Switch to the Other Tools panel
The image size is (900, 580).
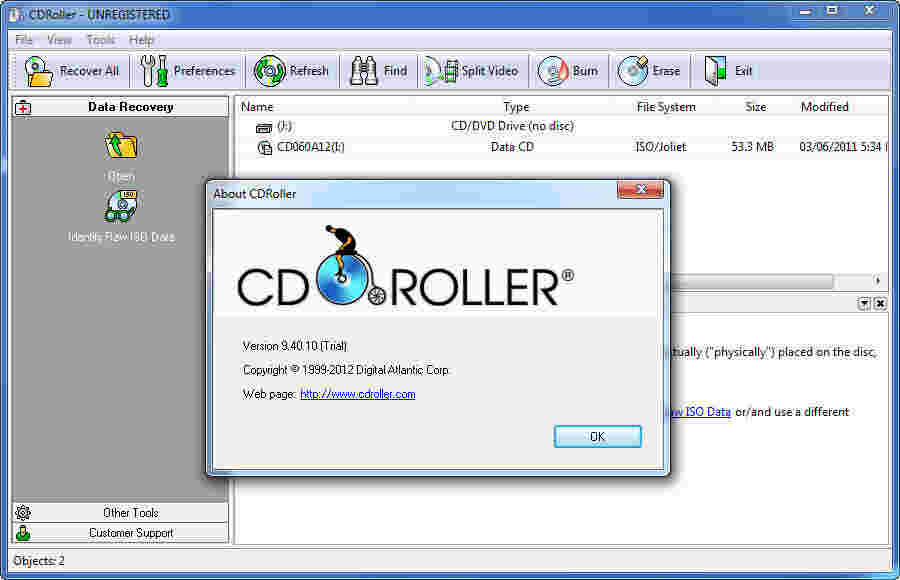(x=120, y=512)
